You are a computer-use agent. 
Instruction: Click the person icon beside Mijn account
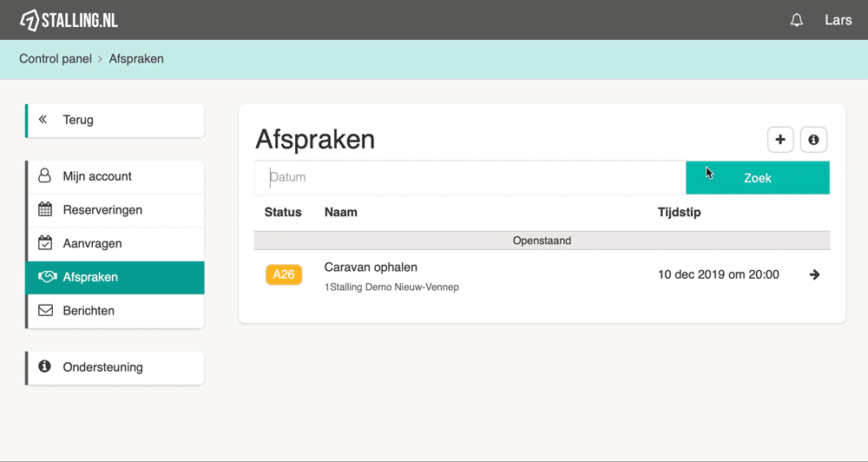[x=44, y=175]
